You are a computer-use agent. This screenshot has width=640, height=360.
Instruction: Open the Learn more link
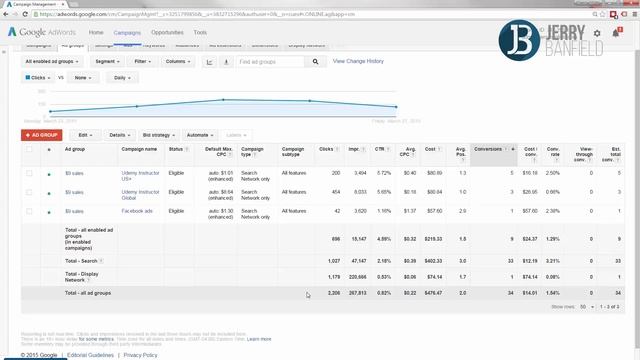click(x=259, y=339)
